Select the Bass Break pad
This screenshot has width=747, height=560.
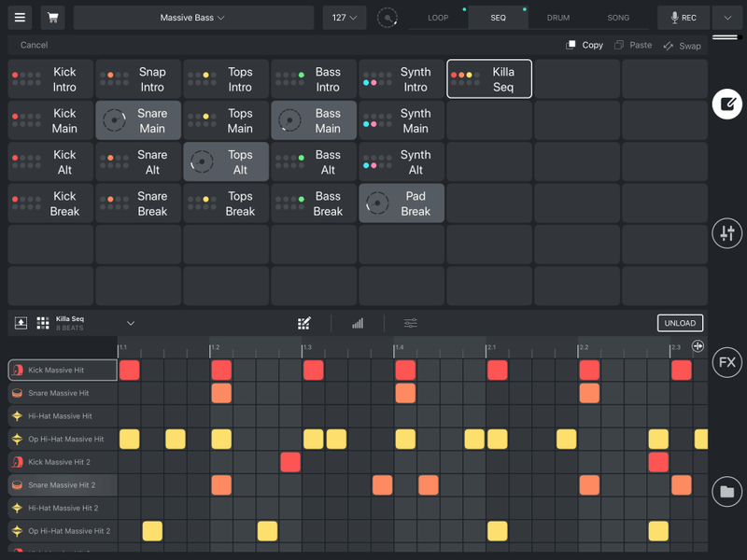[x=314, y=203]
